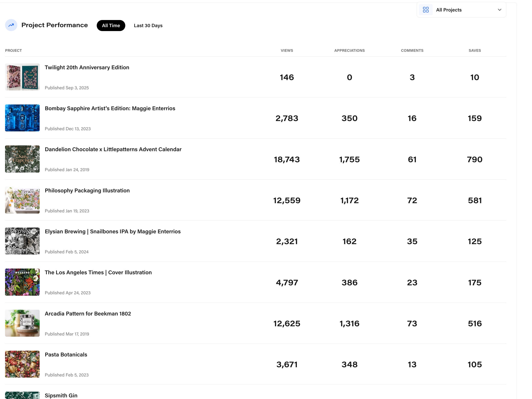Click the Project Performance trend arrow icon
Image resolution: width=532 pixels, height=399 pixels.
11,25
